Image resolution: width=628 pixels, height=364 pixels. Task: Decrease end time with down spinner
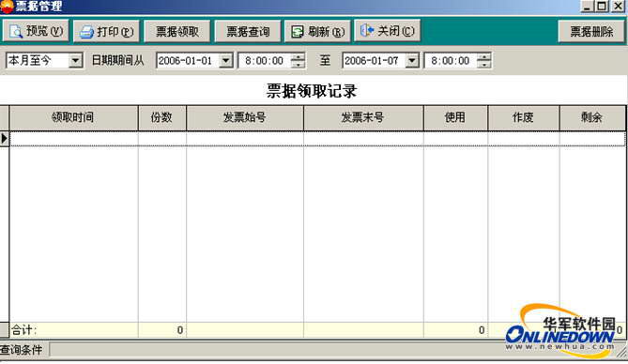483,65
